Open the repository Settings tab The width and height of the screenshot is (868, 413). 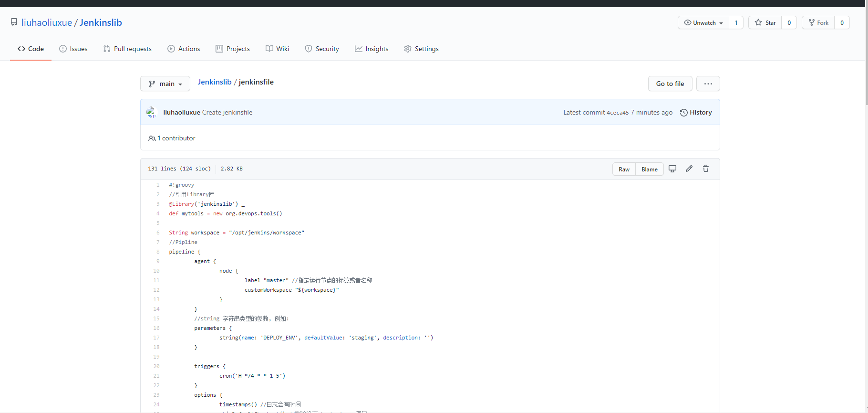coord(421,49)
